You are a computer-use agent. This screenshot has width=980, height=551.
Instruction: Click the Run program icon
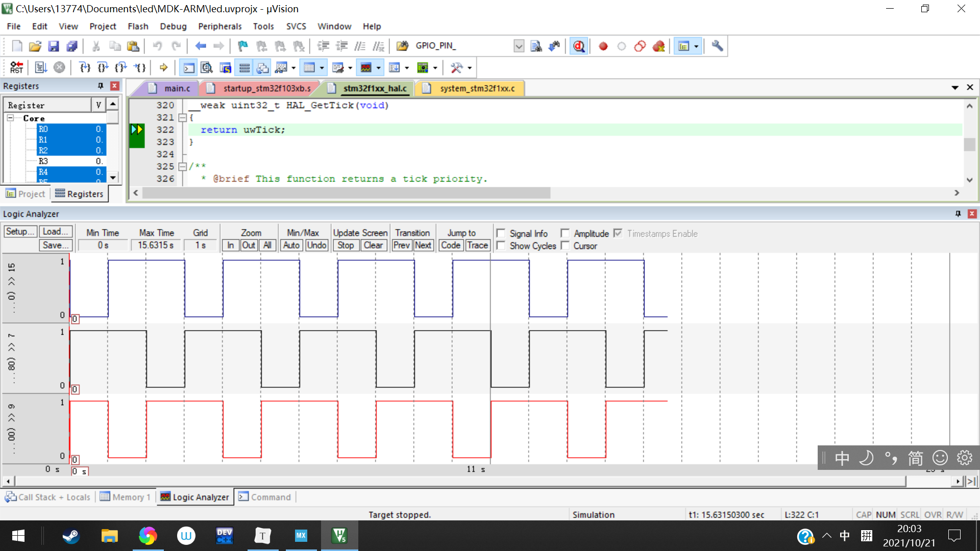(x=41, y=67)
